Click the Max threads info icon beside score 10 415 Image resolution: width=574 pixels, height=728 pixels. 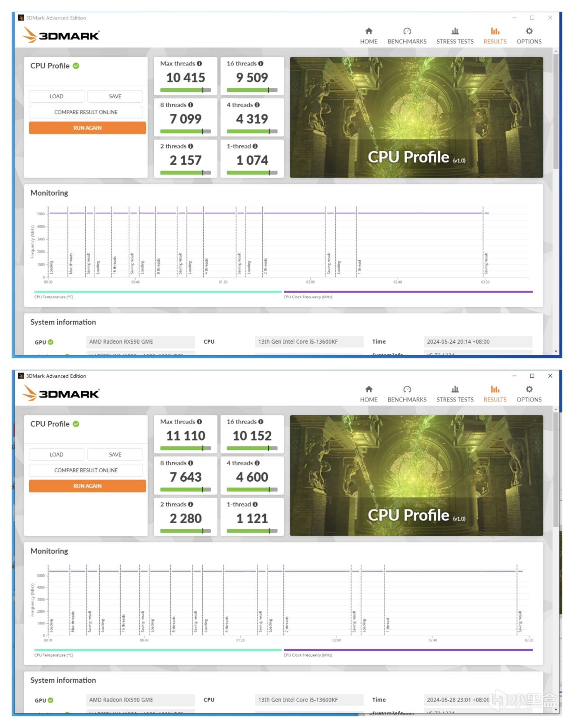pyautogui.click(x=200, y=64)
